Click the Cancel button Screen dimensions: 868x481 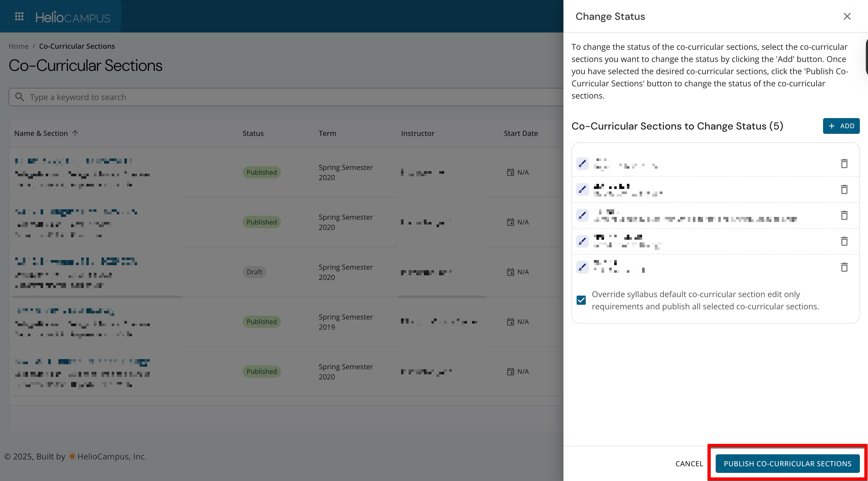[689, 464]
